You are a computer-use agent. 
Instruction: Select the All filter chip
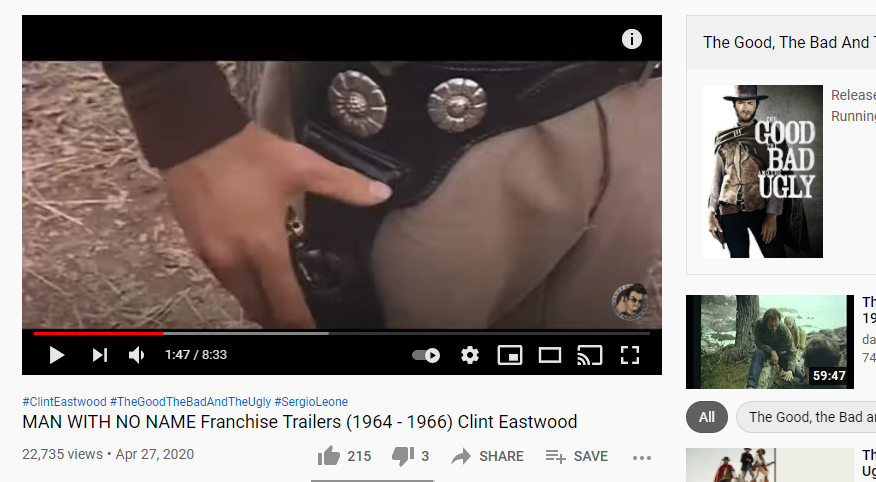click(707, 417)
